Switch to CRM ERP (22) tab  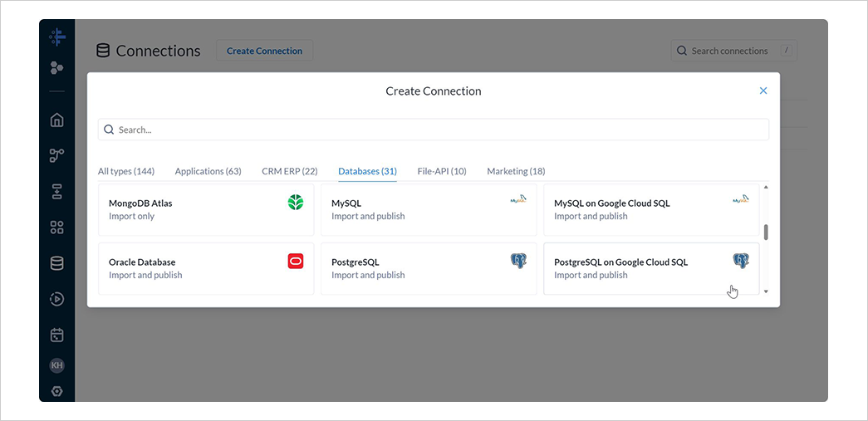(x=290, y=171)
